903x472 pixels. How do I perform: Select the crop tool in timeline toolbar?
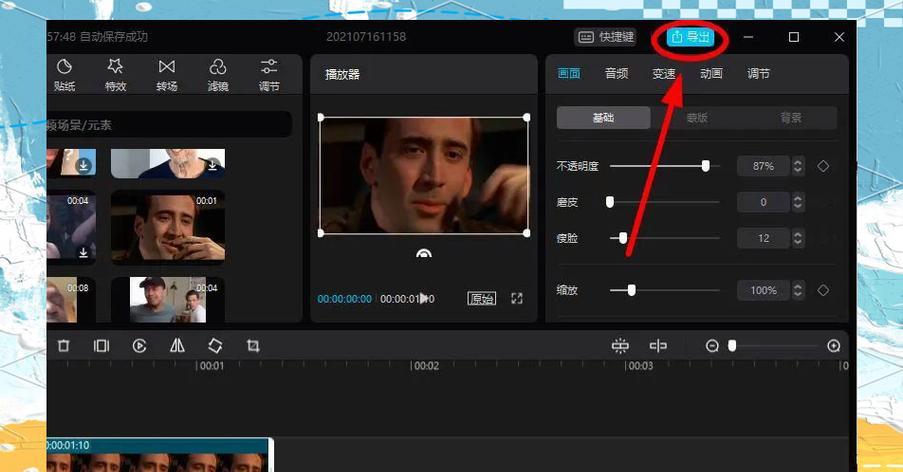coord(253,346)
